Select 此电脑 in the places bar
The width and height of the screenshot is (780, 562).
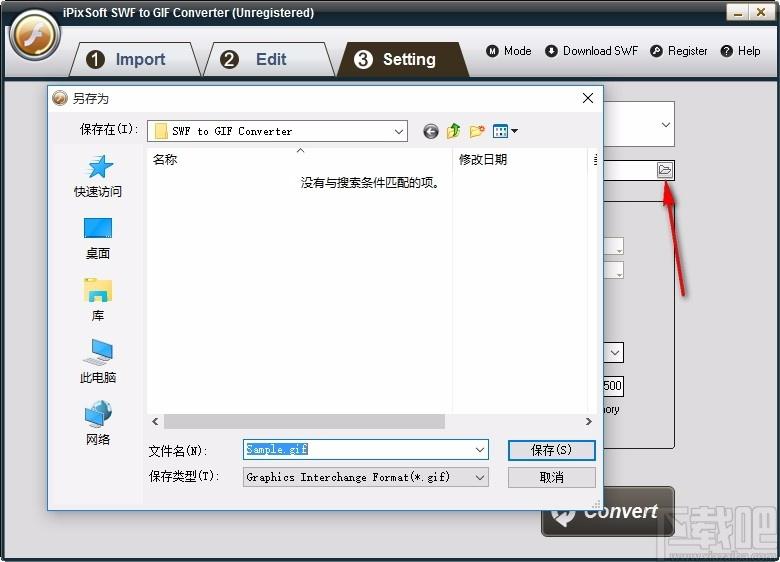pos(98,362)
